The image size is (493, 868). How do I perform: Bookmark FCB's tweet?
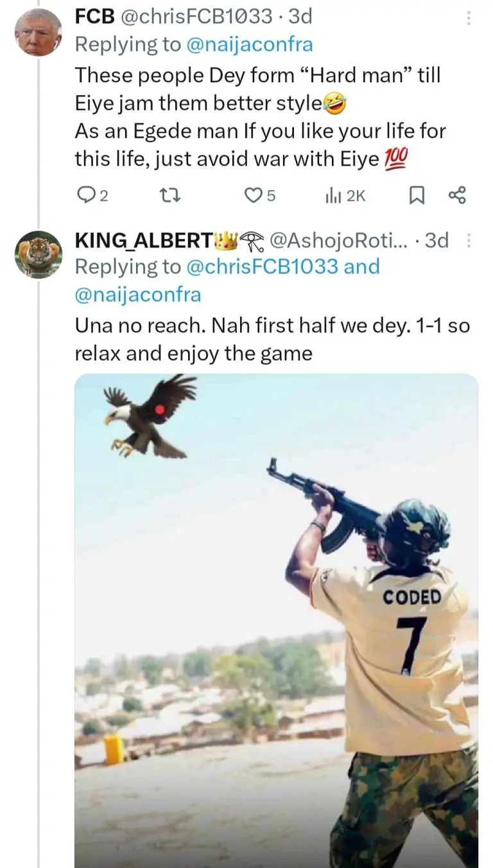click(417, 195)
